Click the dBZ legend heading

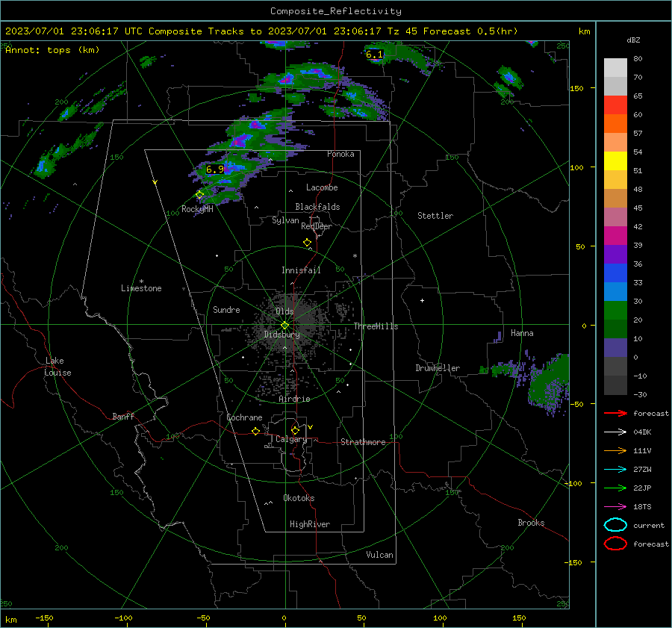click(x=633, y=40)
